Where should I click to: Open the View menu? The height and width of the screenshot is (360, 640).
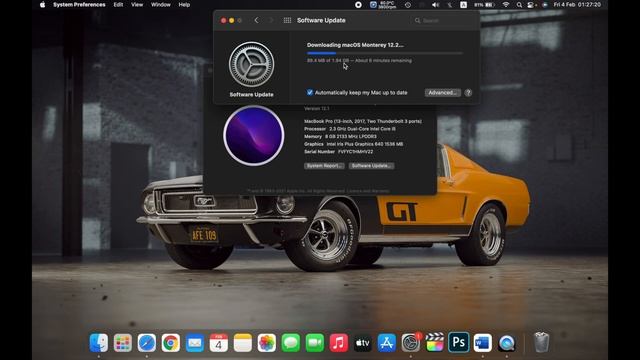tap(137, 4)
